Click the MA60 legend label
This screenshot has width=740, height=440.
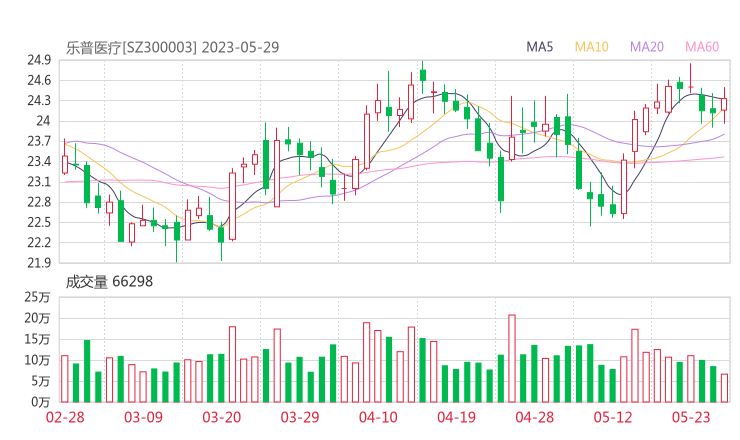pos(702,47)
